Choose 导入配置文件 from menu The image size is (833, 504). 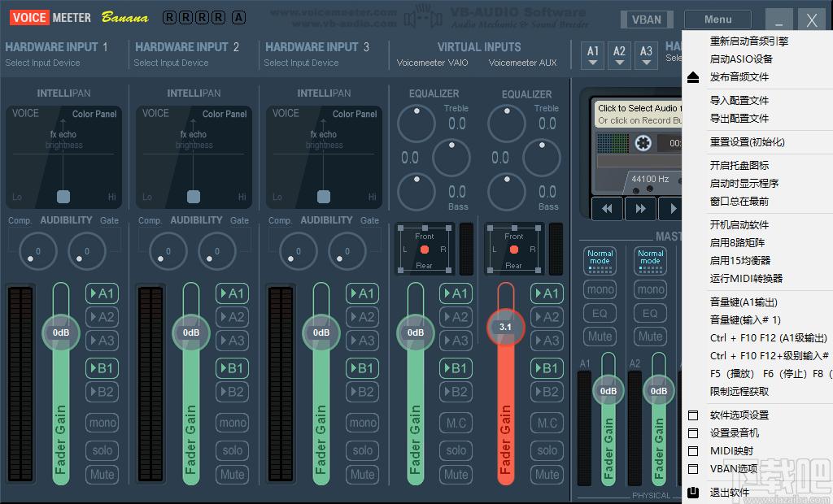(739, 100)
